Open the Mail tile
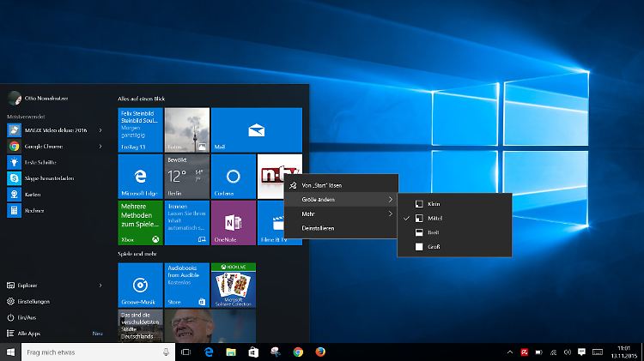644x361 pixels. tap(256, 129)
